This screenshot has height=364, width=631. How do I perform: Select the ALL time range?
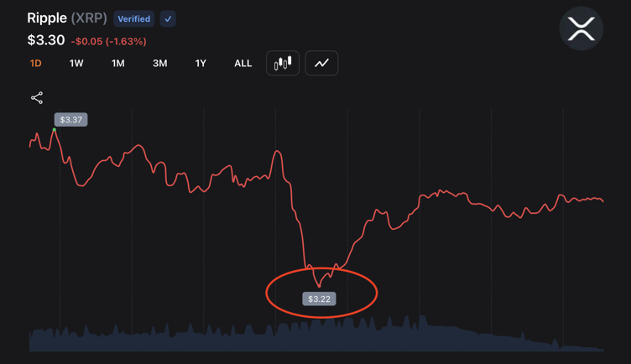pos(242,63)
